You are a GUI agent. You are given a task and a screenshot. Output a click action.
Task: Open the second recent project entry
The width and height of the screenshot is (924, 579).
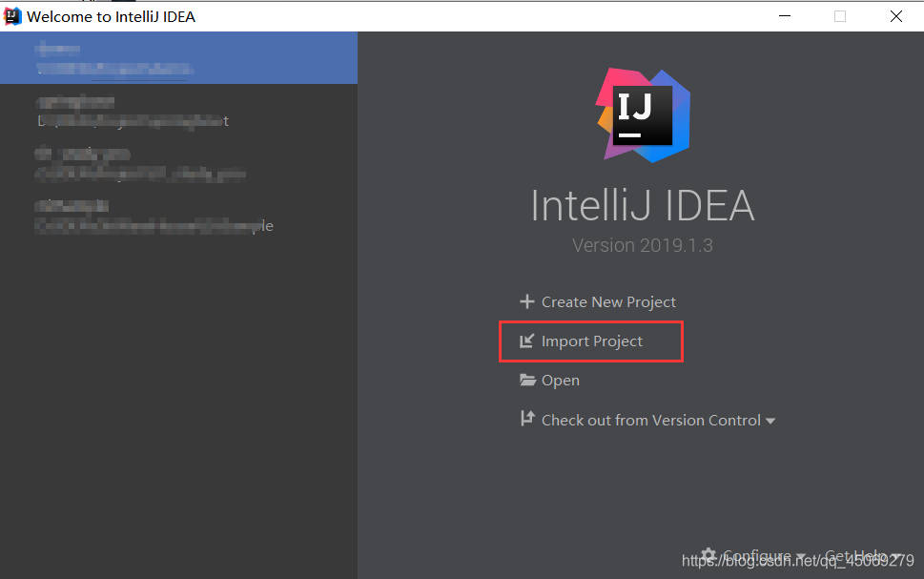tap(178, 111)
